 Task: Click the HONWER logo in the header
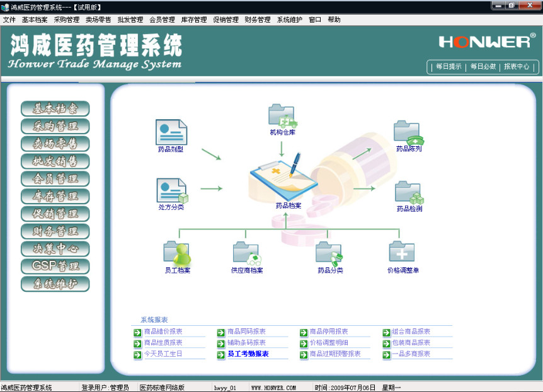coord(487,41)
